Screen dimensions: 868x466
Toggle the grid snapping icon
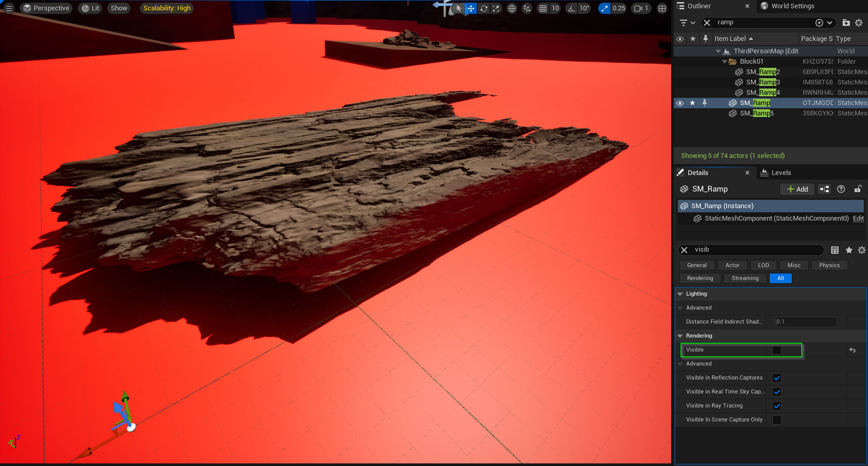point(543,8)
